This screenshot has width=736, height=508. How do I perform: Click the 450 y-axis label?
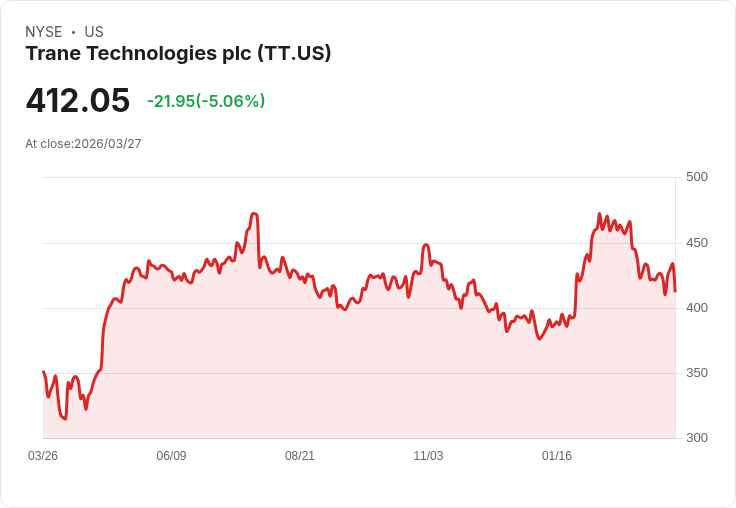(x=697, y=243)
